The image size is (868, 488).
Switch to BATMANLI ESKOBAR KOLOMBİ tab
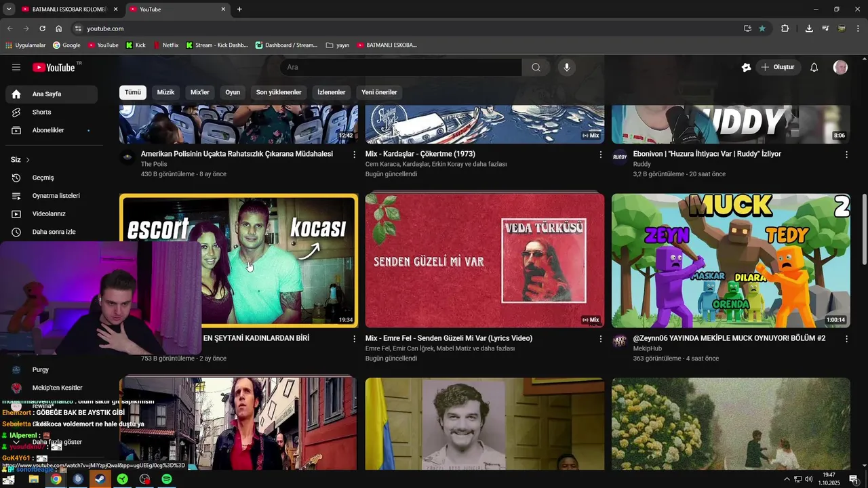(x=69, y=9)
